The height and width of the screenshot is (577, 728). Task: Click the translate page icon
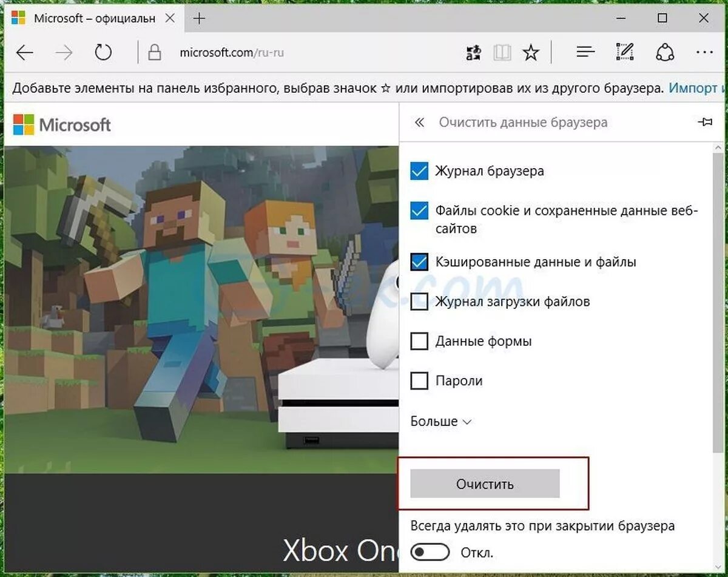473,53
